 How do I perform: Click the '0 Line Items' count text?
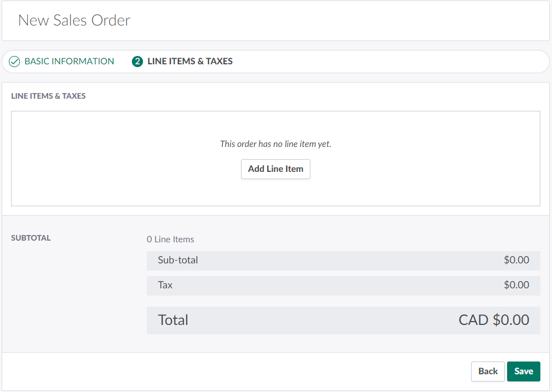(170, 240)
